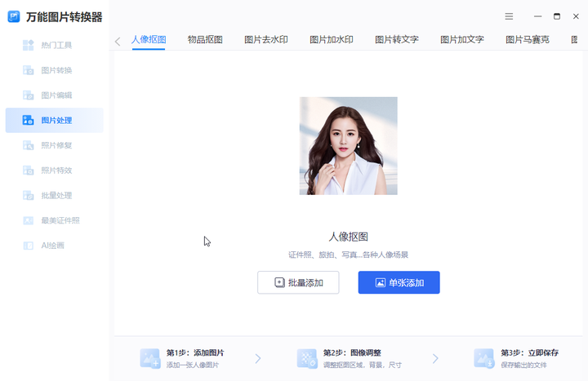The width and height of the screenshot is (588, 381).
Task: Go to 照片特效 in the sidebar
Action: click(x=55, y=171)
